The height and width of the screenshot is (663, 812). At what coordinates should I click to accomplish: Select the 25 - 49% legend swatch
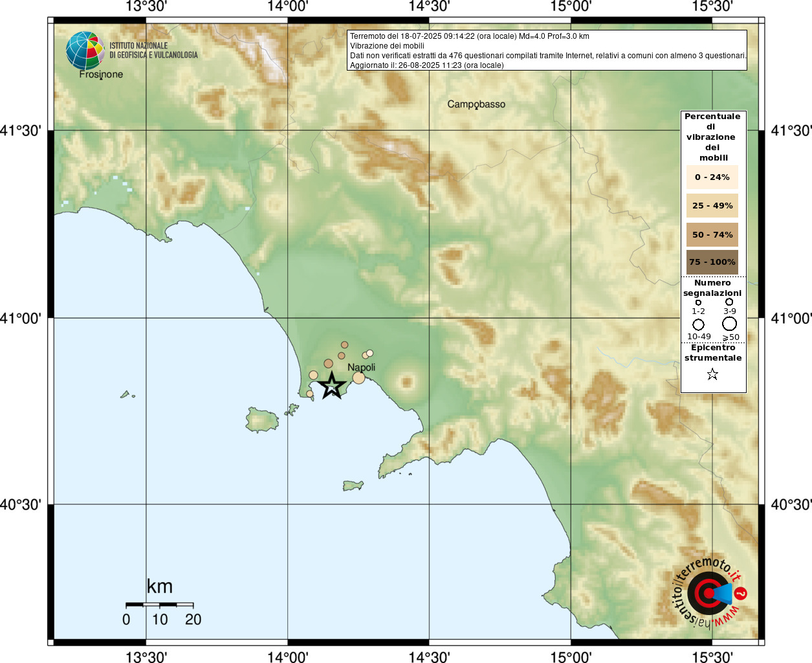click(712, 205)
